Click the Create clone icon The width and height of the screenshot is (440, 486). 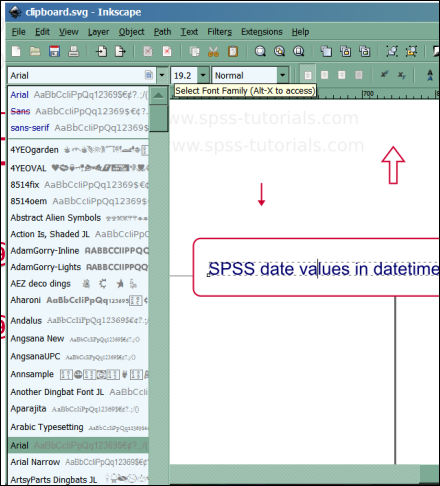coord(345,51)
